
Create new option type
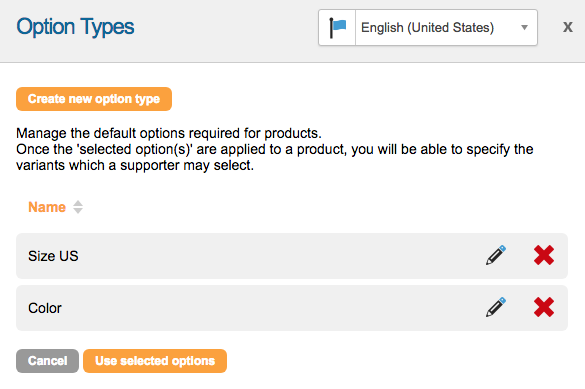click(94, 99)
